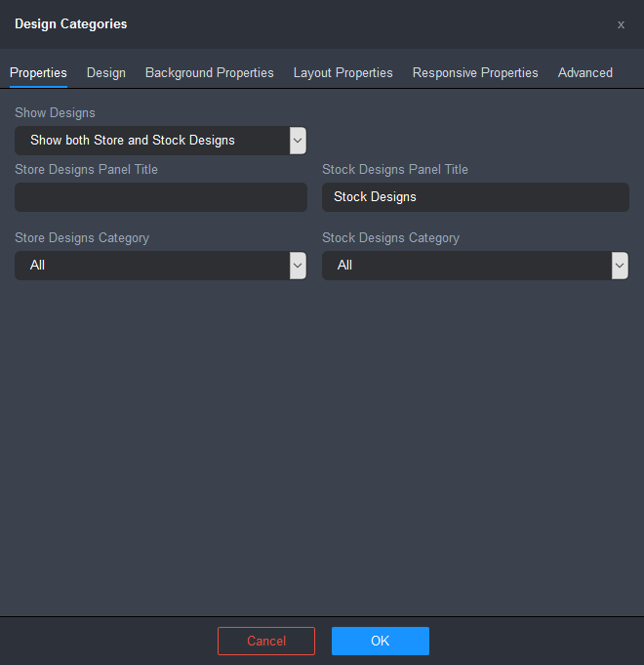
Task: Close the Design Categories dialog
Action: (621, 24)
